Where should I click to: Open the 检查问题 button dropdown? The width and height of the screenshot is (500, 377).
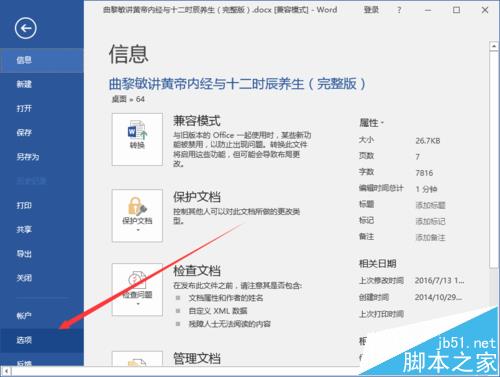coord(137,289)
